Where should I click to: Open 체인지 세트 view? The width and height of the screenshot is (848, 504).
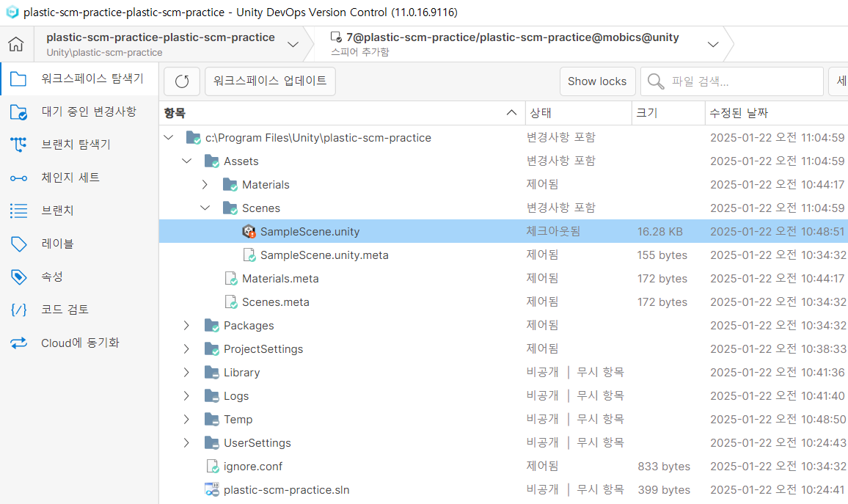(79, 178)
